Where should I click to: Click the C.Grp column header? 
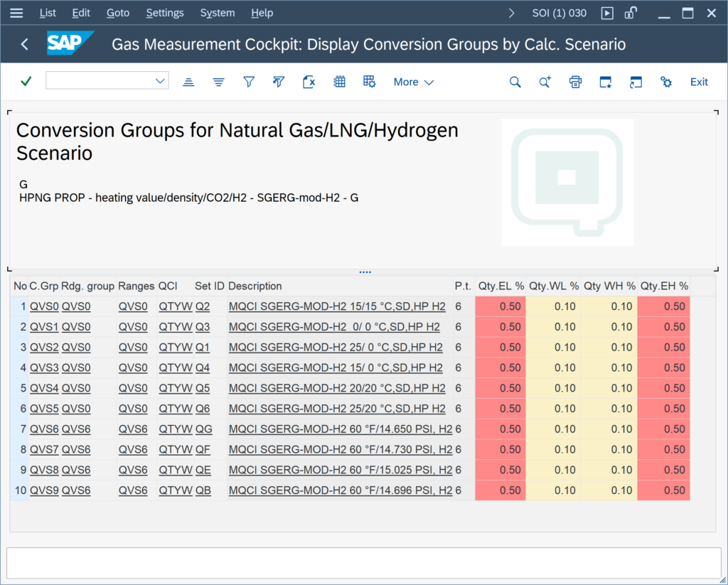tap(43, 286)
